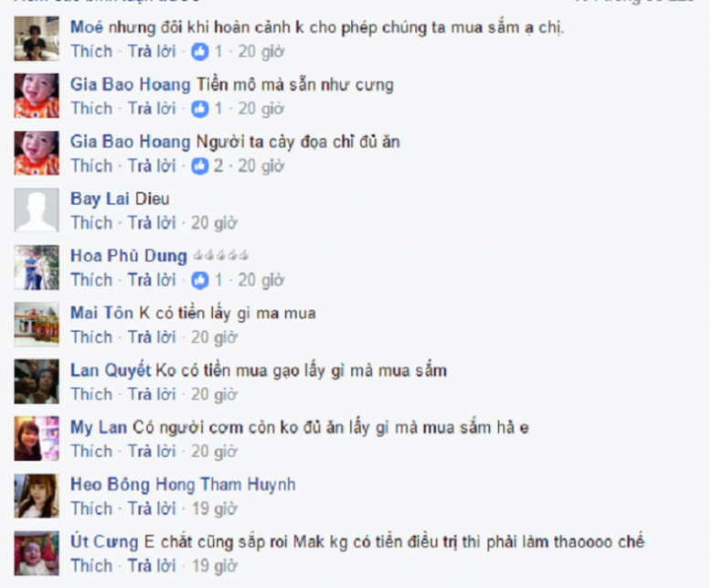Like Út Cưng's comment with Thích

[91, 566]
